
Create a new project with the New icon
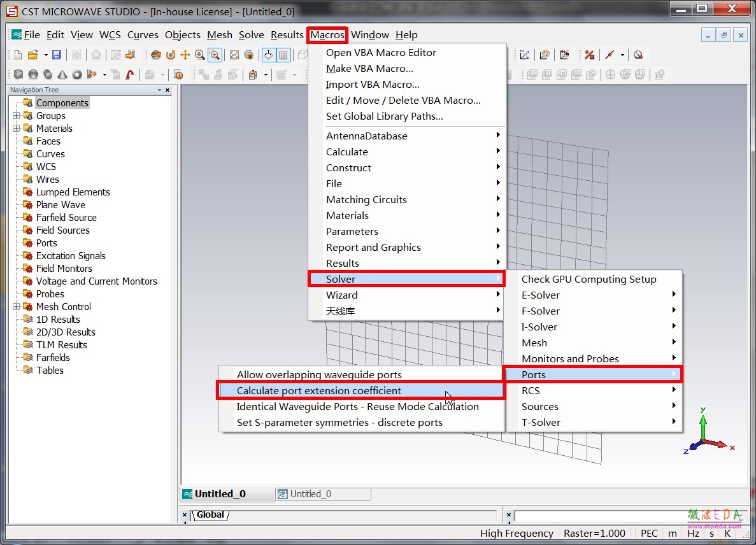pos(18,55)
